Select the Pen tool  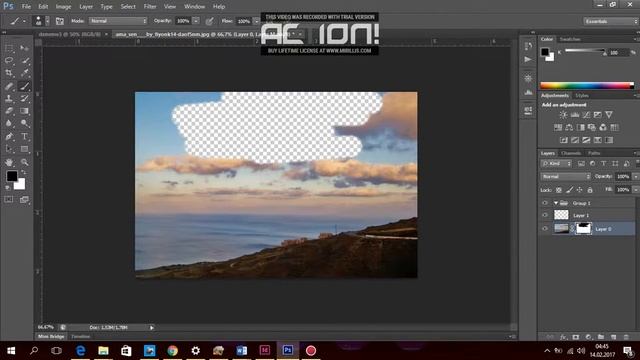tap(9, 136)
